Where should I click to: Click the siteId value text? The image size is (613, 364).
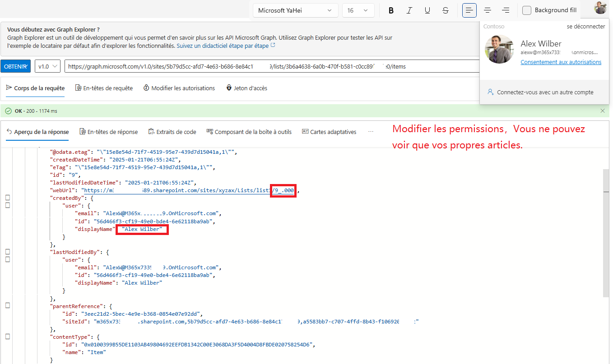256,322
